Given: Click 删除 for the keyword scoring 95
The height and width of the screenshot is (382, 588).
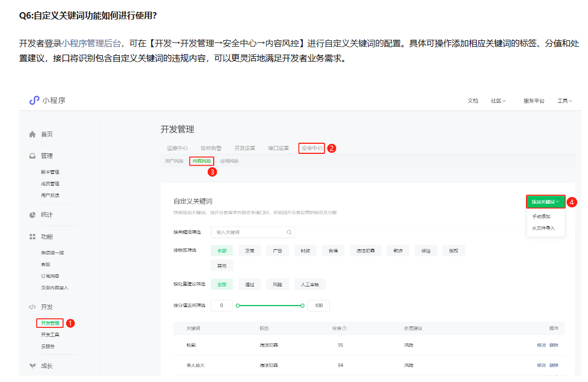Looking at the screenshot, I should tap(554, 345).
